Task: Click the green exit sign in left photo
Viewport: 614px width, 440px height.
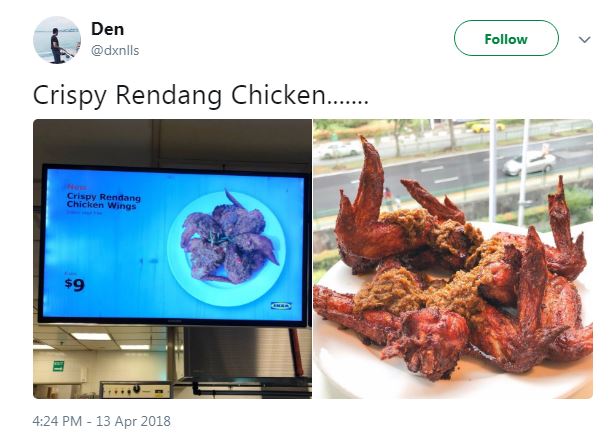Action: tap(58, 366)
